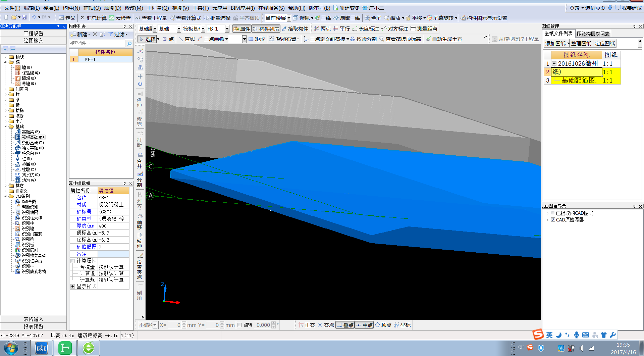644x356 pixels.
Task: Check 已提取的CAD图层 checkbox
Action: [553, 213]
